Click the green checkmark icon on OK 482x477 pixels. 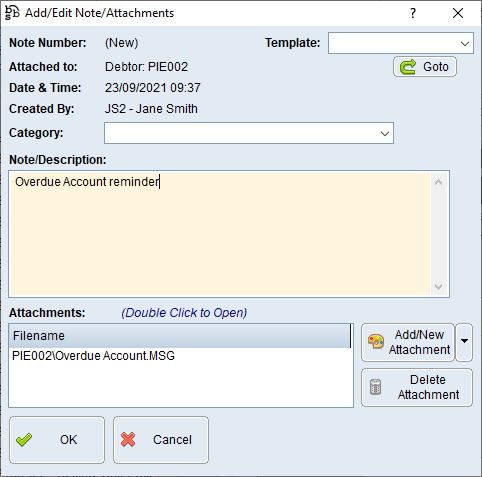click(x=24, y=440)
